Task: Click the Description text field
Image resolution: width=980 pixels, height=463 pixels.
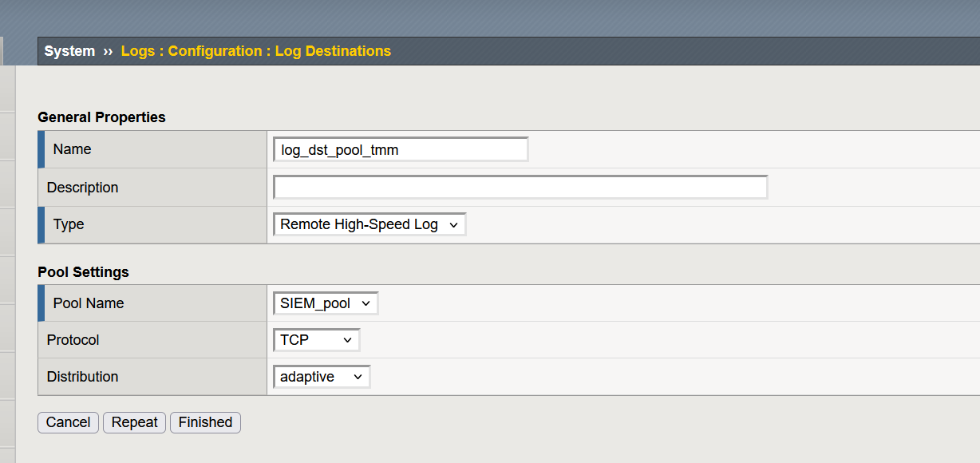Action: pyautogui.click(x=520, y=188)
